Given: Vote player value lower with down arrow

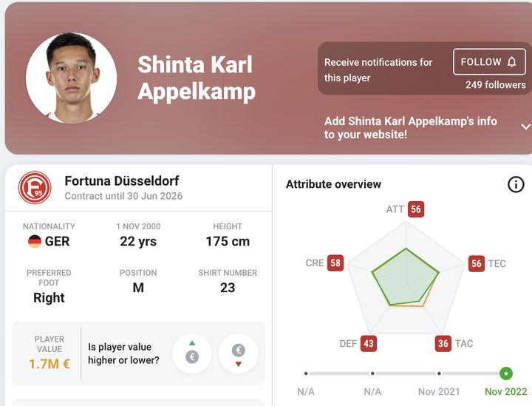Looking at the screenshot, I should 238,354.
